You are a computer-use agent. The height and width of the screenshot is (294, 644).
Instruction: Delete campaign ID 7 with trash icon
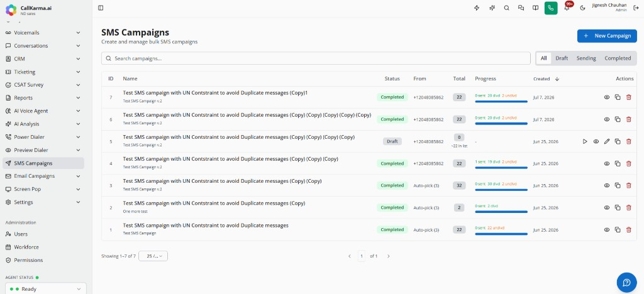628,97
